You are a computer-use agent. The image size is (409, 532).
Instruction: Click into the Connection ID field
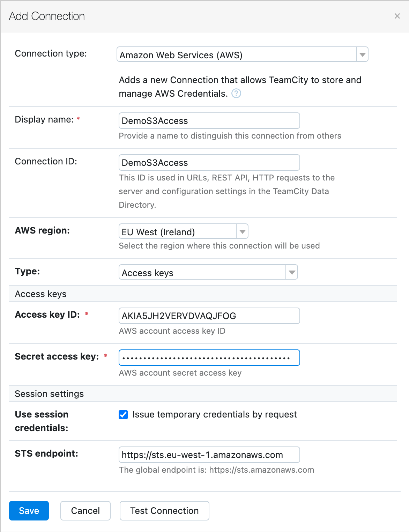(x=209, y=163)
